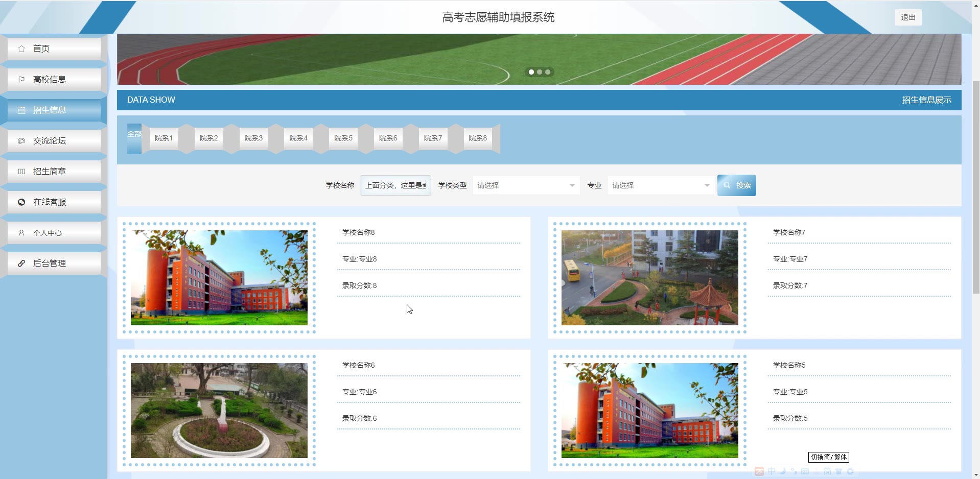Screen dimensions: 980x479
Task: Click the 招生信息展示 header label
Action: click(926, 100)
